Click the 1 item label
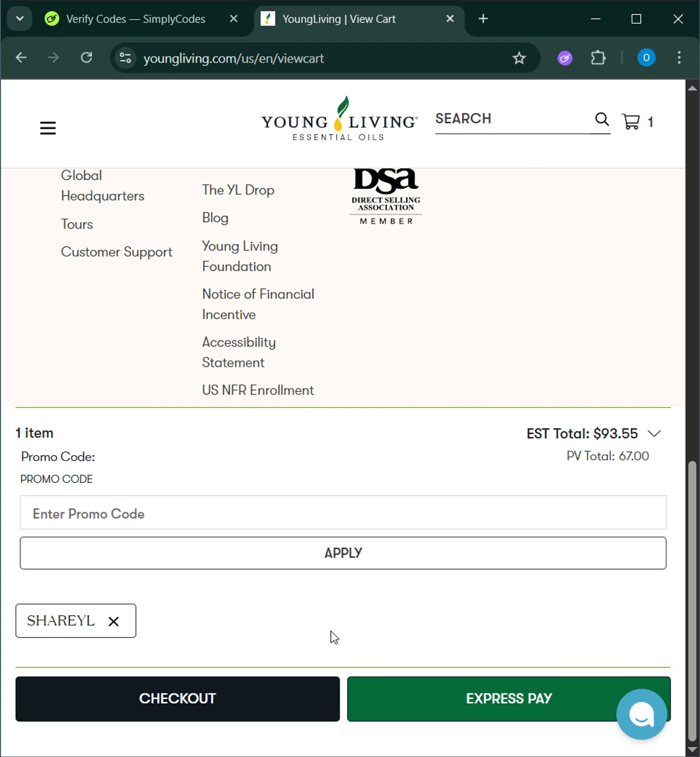The image size is (700, 757). [x=34, y=433]
